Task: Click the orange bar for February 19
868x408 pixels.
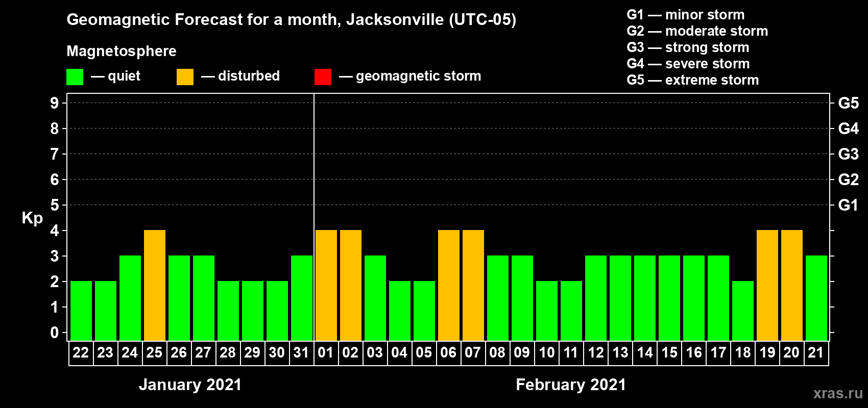Action: tap(767, 285)
